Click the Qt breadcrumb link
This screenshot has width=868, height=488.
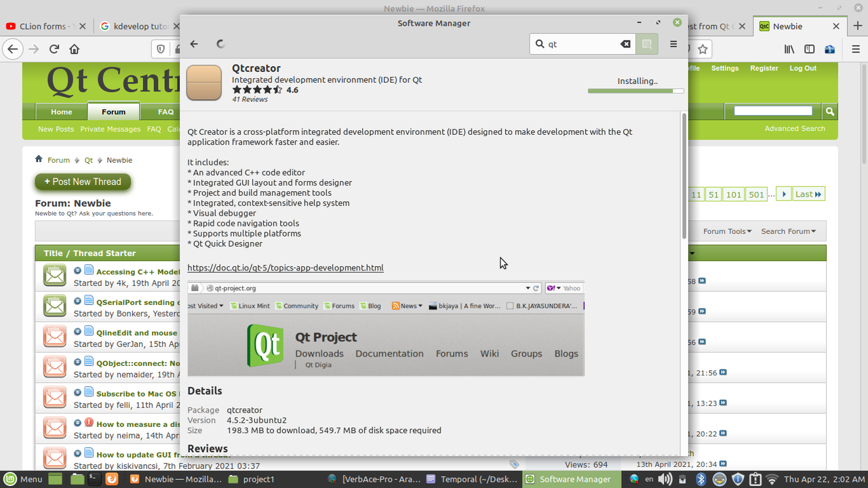click(88, 160)
